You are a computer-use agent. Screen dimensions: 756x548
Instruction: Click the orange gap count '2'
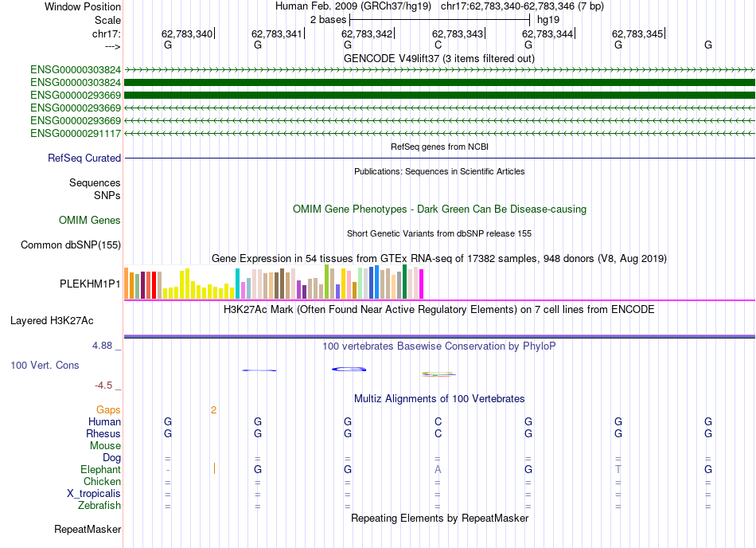coord(213,410)
